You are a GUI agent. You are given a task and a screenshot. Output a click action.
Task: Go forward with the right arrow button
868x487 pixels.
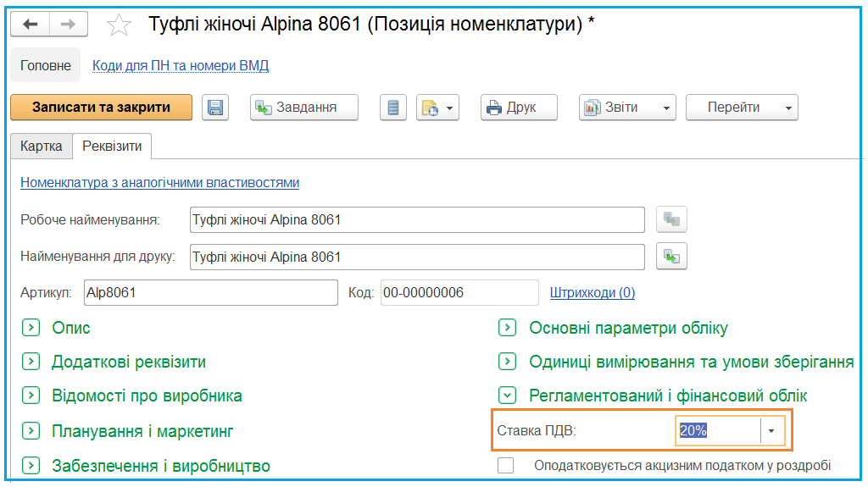click(x=68, y=25)
